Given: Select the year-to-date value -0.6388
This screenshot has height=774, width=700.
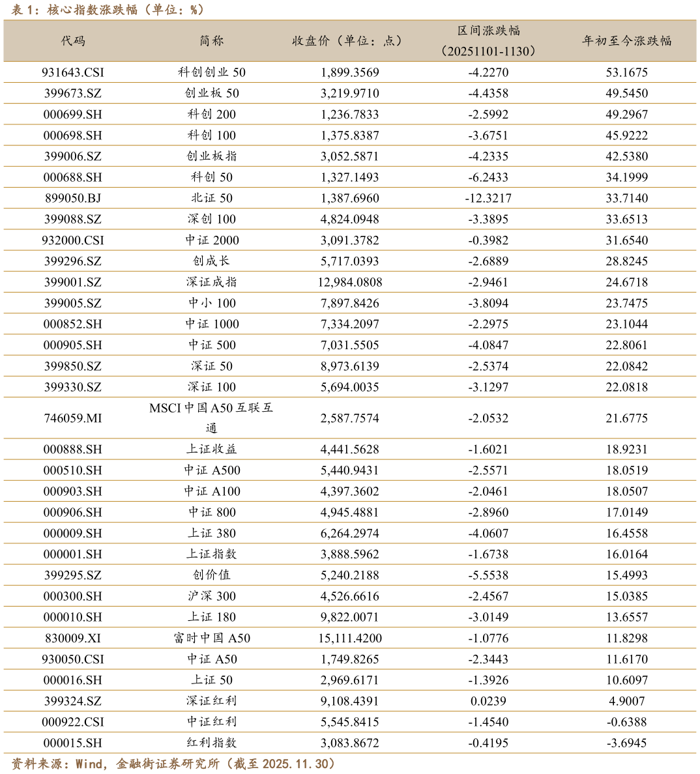Looking at the screenshot, I should coord(627,722).
